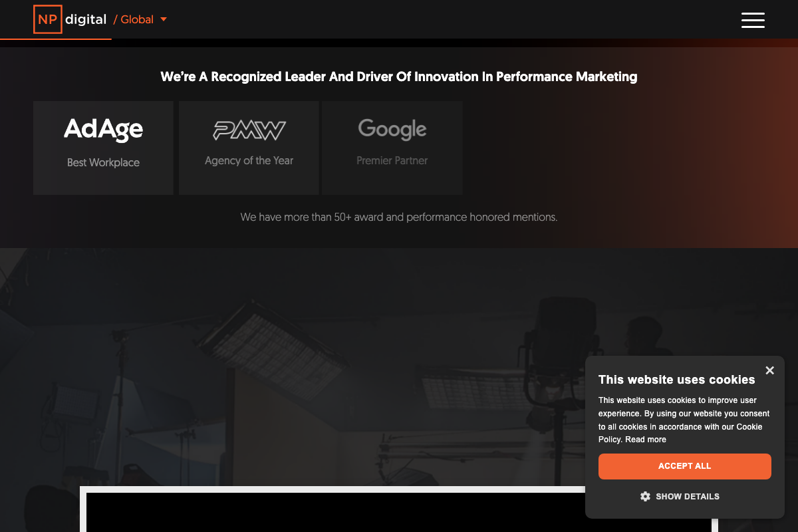Image resolution: width=798 pixels, height=532 pixels.
Task: Dismiss the cookie banner with the X icon
Action: [769, 370]
